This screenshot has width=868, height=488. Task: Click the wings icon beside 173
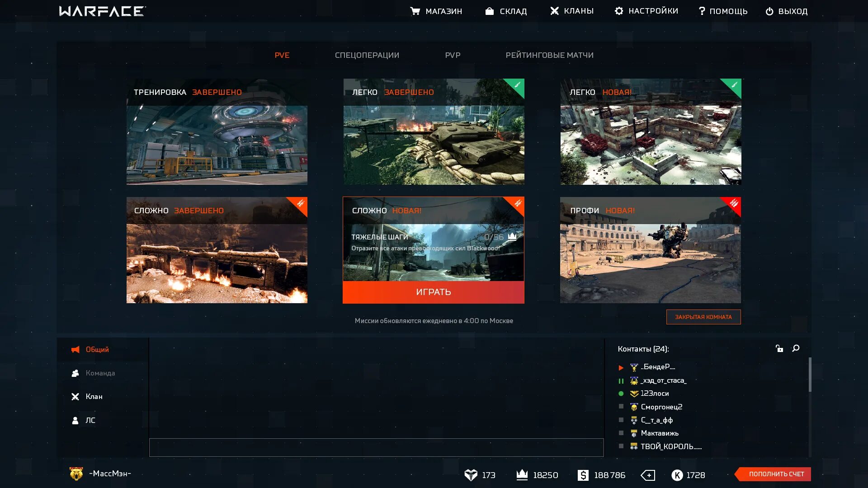coord(471,475)
